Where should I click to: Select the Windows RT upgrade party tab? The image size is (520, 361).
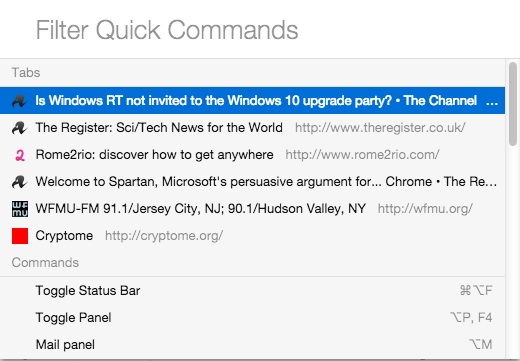click(252, 100)
